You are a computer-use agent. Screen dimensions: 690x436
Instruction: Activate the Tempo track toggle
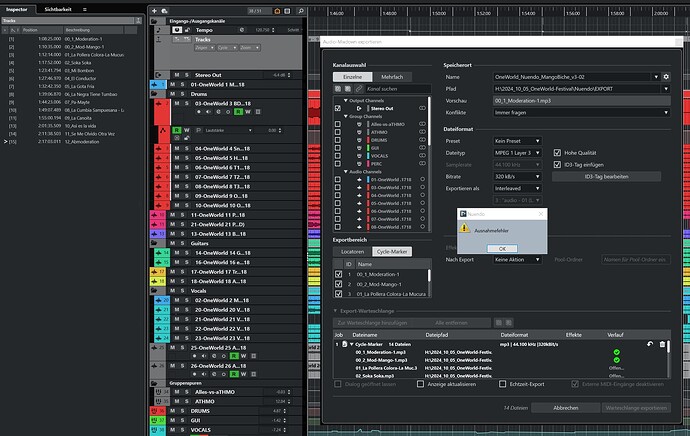tap(177, 30)
